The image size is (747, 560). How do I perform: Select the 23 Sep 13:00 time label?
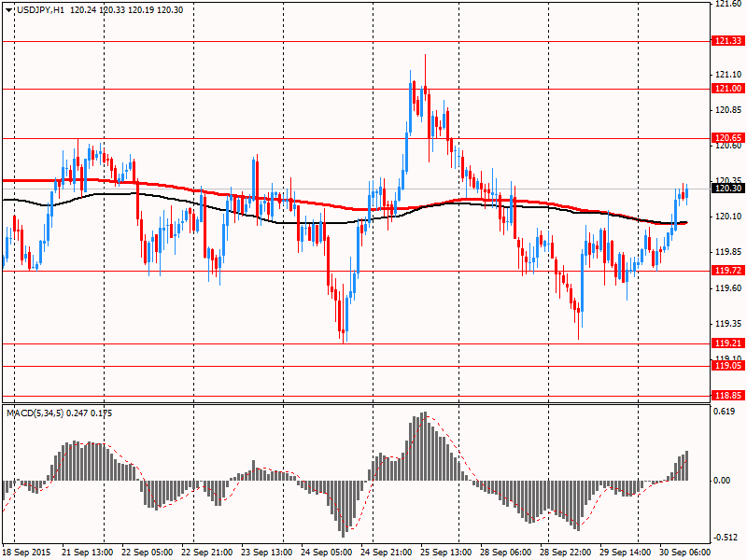270,552
